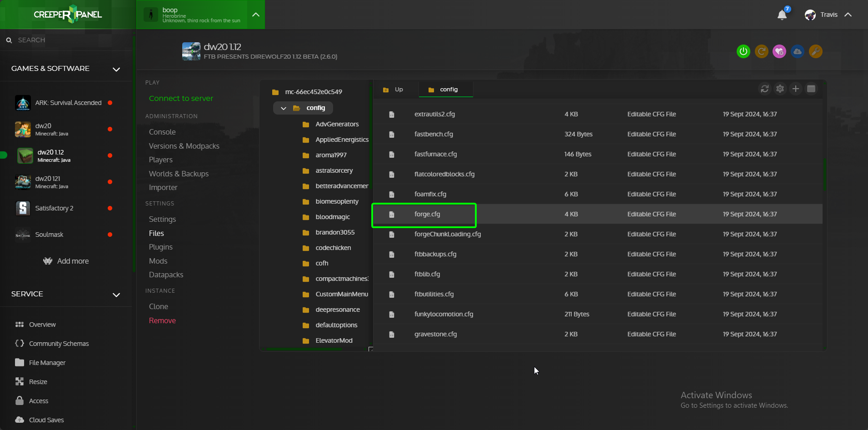Select the funkylocomotion.cfg file

click(598, 314)
